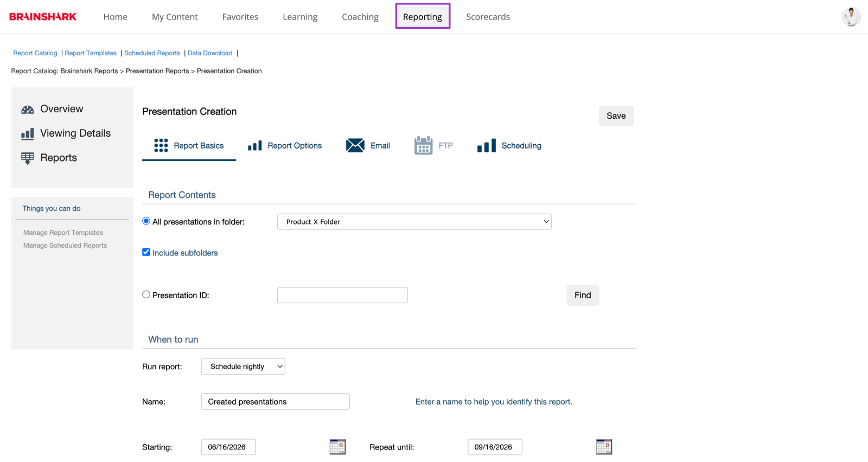Select the All presentations in folder radio
This screenshot has width=868, height=462.
pyautogui.click(x=146, y=221)
